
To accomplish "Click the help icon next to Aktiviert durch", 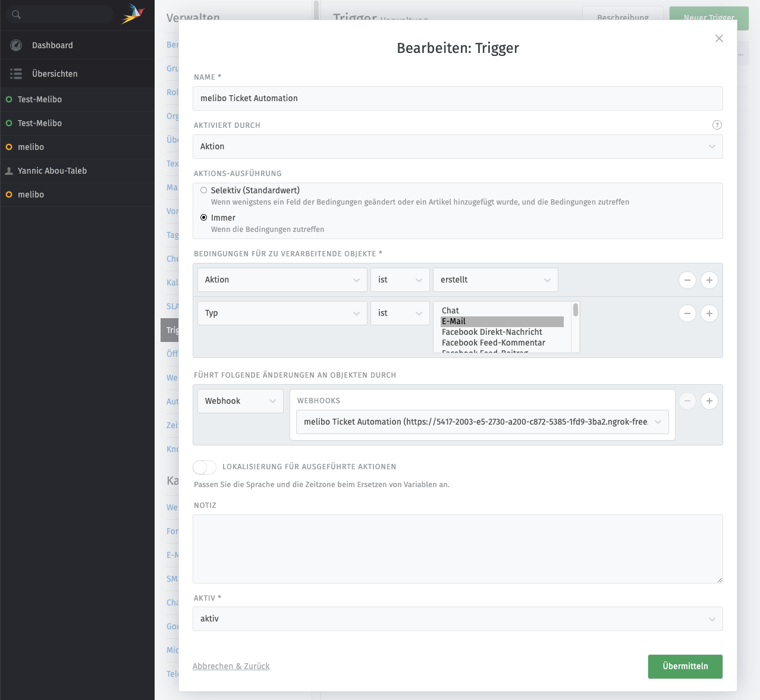I will [x=717, y=125].
